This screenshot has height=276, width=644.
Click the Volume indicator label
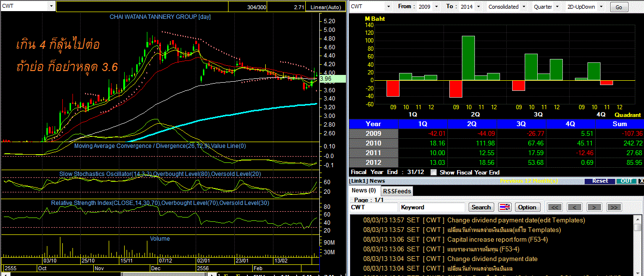point(160,239)
